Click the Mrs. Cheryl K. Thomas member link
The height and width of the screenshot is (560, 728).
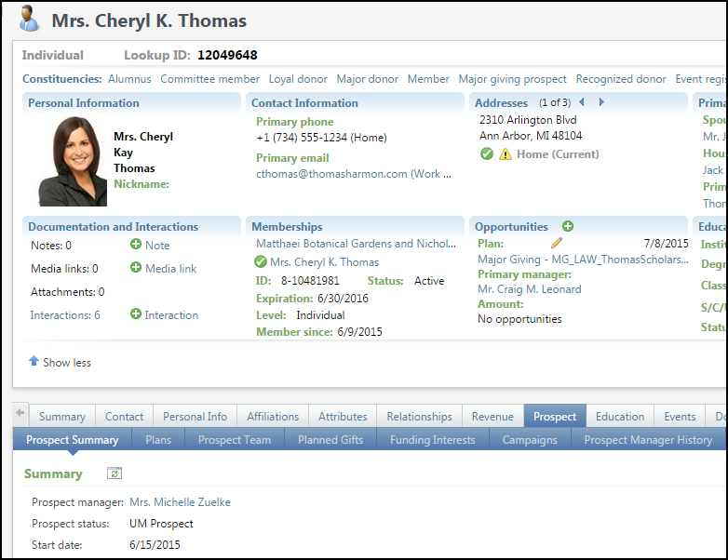tap(325, 262)
